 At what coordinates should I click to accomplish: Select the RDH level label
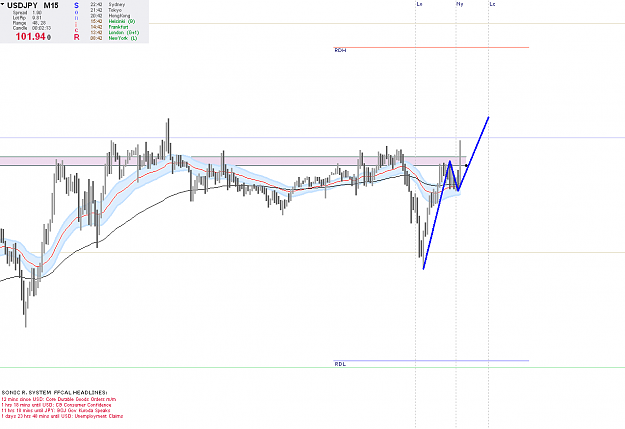[x=340, y=50]
